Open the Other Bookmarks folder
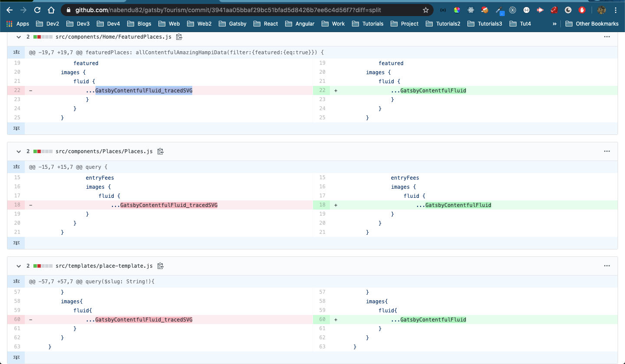The image size is (625, 364). pos(592,23)
